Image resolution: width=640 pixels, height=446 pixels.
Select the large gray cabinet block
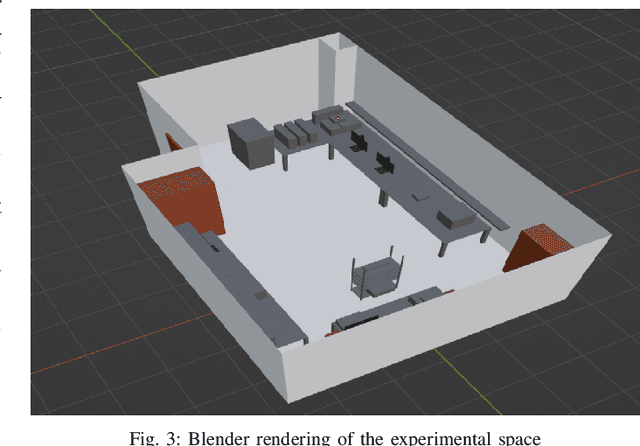coord(250,143)
